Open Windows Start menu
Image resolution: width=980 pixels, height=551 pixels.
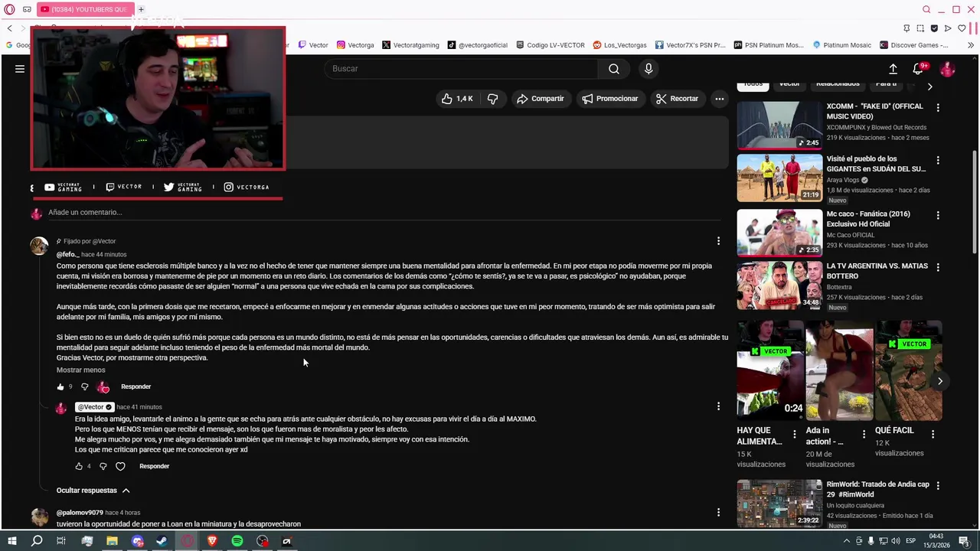point(11,541)
